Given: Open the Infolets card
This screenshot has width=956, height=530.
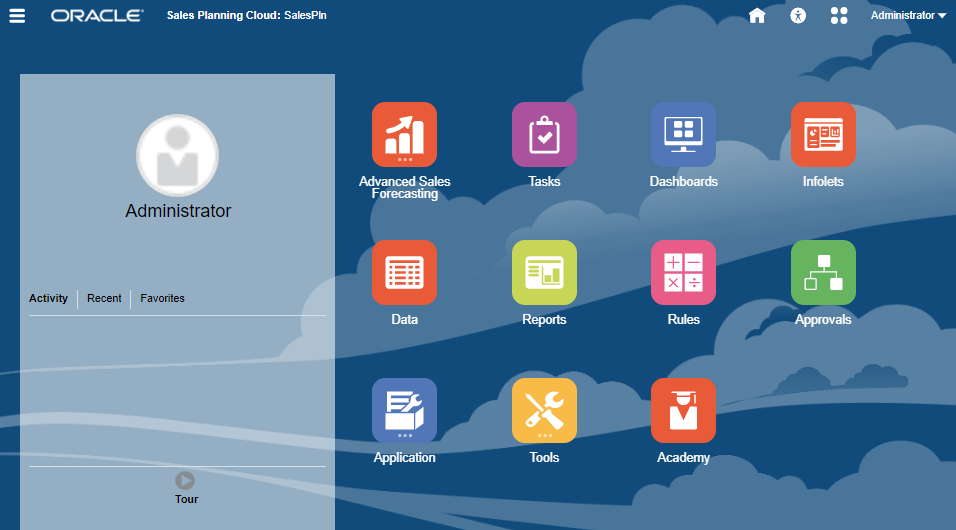Looking at the screenshot, I should point(823,134).
